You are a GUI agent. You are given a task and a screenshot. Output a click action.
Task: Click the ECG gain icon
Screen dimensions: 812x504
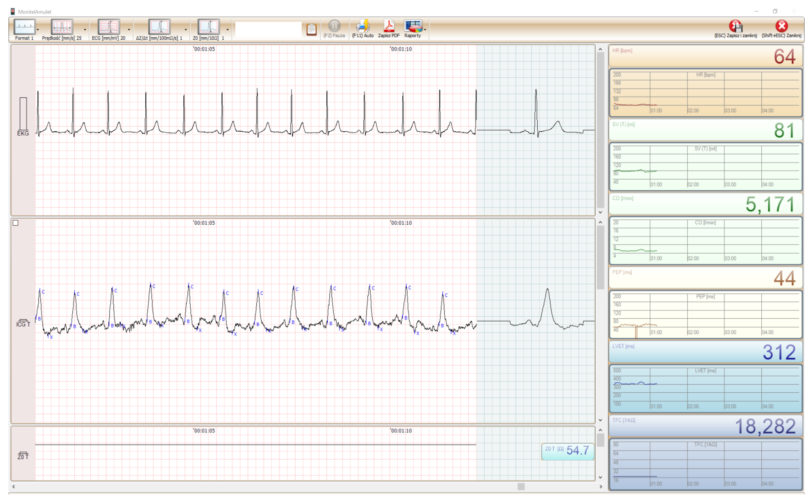click(x=109, y=27)
